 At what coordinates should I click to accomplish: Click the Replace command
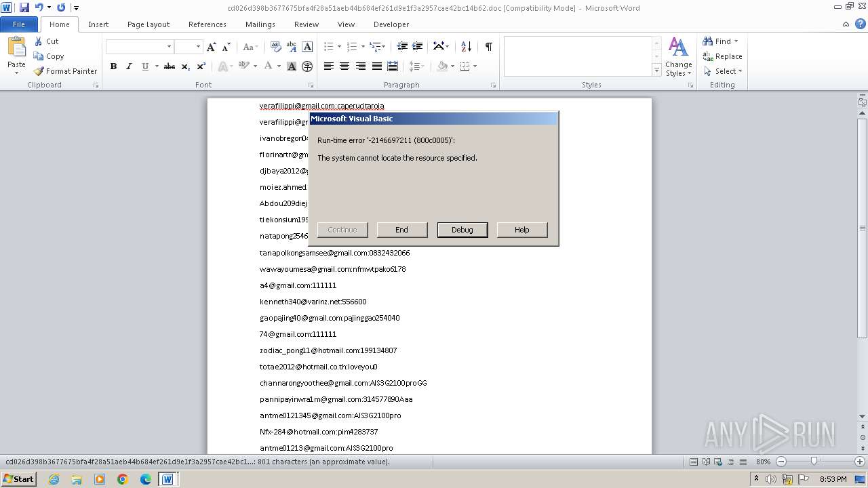(x=723, y=56)
